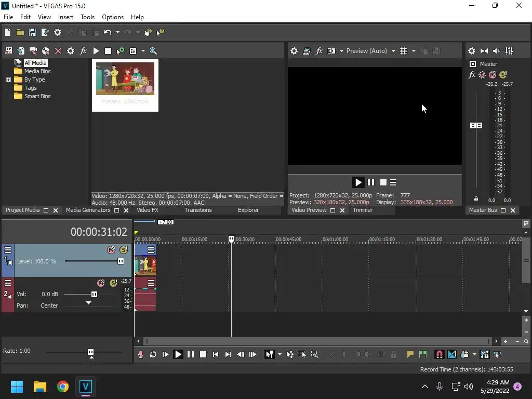Image resolution: width=532 pixels, height=399 pixels.
Task: Open video track 1 hamburger menu
Action: pyautogui.click(x=8, y=250)
